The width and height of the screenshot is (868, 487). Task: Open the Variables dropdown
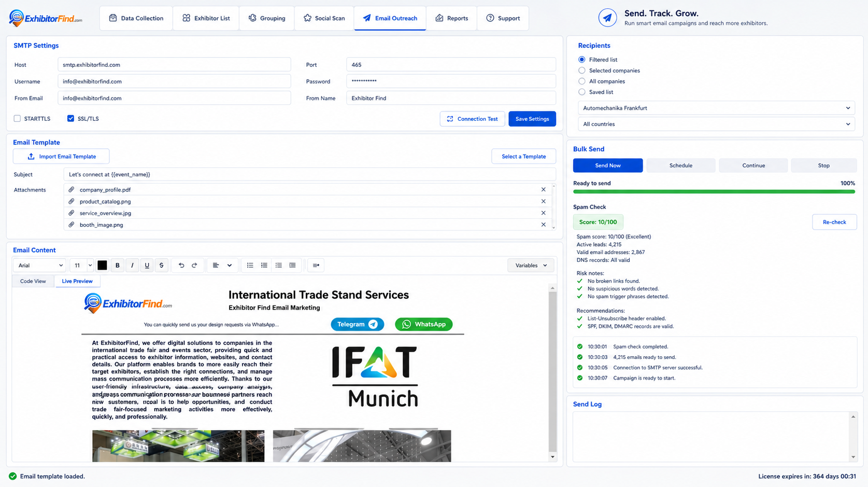point(531,266)
